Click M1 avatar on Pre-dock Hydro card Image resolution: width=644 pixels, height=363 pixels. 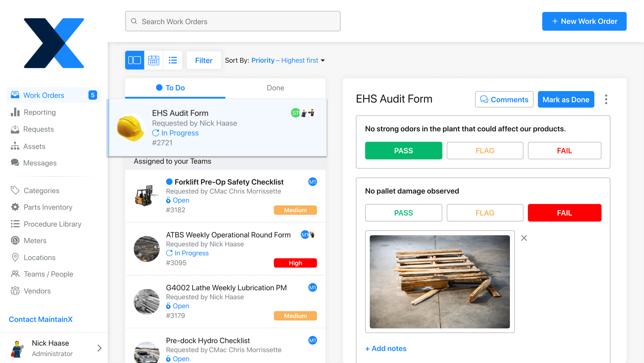pyautogui.click(x=313, y=341)
